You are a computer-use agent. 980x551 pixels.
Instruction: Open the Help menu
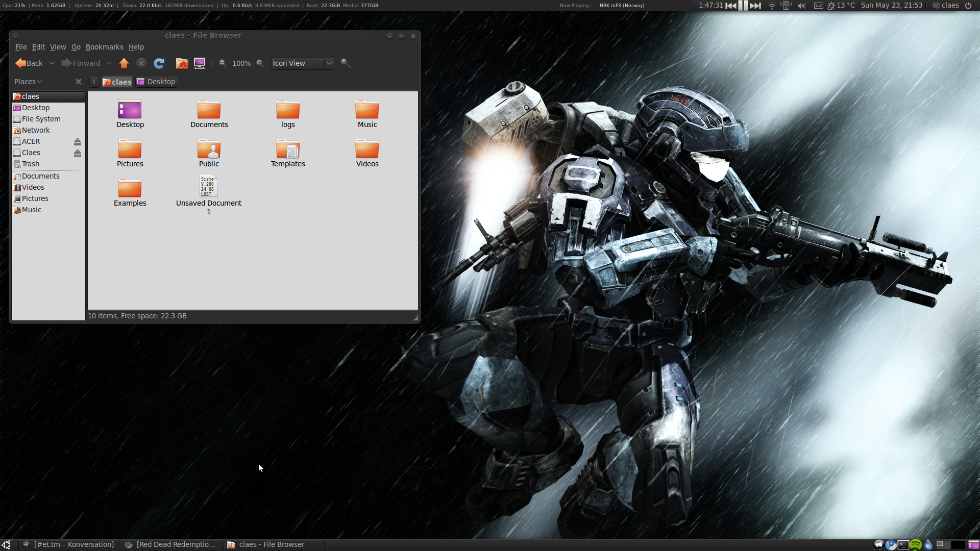(x=136, y=47)
